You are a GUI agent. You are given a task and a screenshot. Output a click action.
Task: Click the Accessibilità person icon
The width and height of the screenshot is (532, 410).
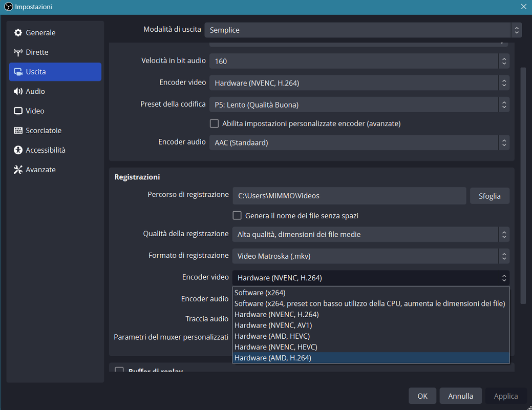click(x=18, y=150)
